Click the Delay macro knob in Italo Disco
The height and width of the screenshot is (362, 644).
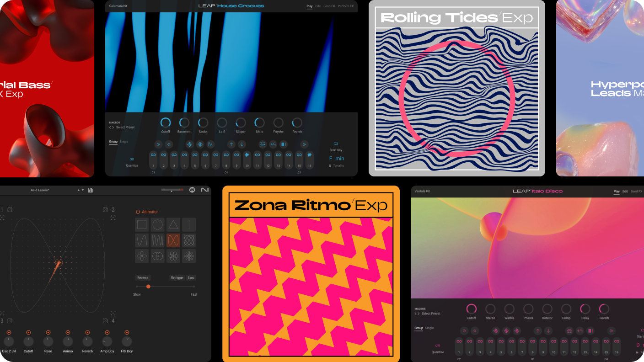(585, 309)
